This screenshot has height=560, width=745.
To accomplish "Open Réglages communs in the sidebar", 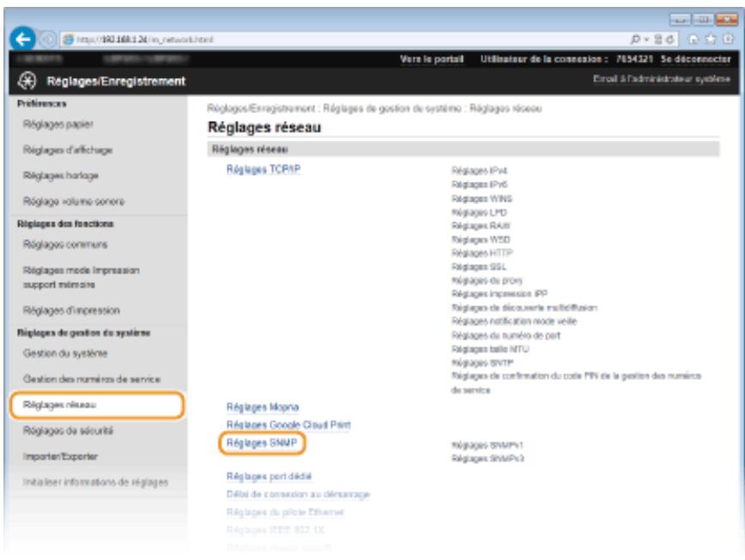I will tap(65, 244).
